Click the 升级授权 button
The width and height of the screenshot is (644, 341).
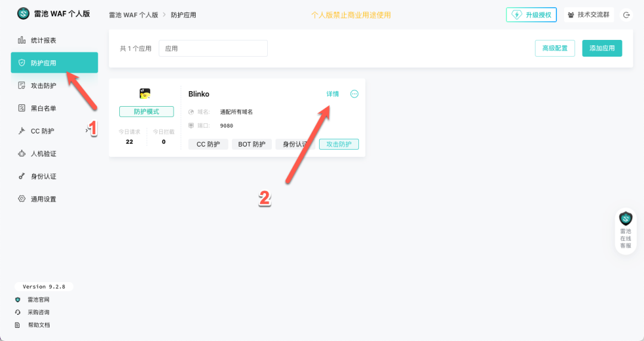(531, 15)
